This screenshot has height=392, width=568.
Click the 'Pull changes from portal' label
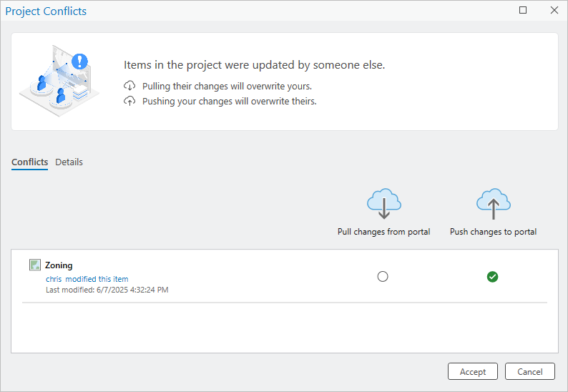[383, 232]
